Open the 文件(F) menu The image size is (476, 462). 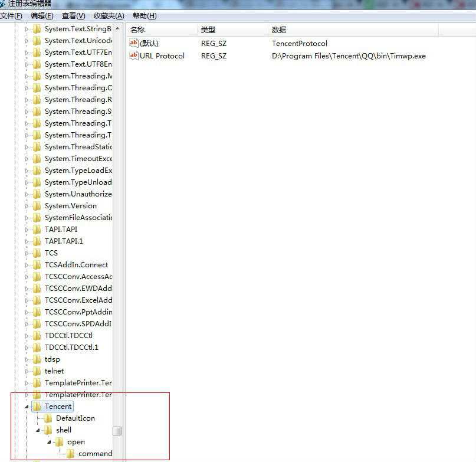coord(11,16)
